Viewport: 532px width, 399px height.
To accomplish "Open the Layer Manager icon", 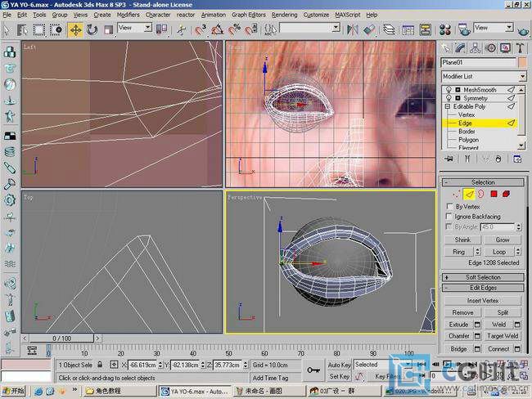I will [389, 29].
